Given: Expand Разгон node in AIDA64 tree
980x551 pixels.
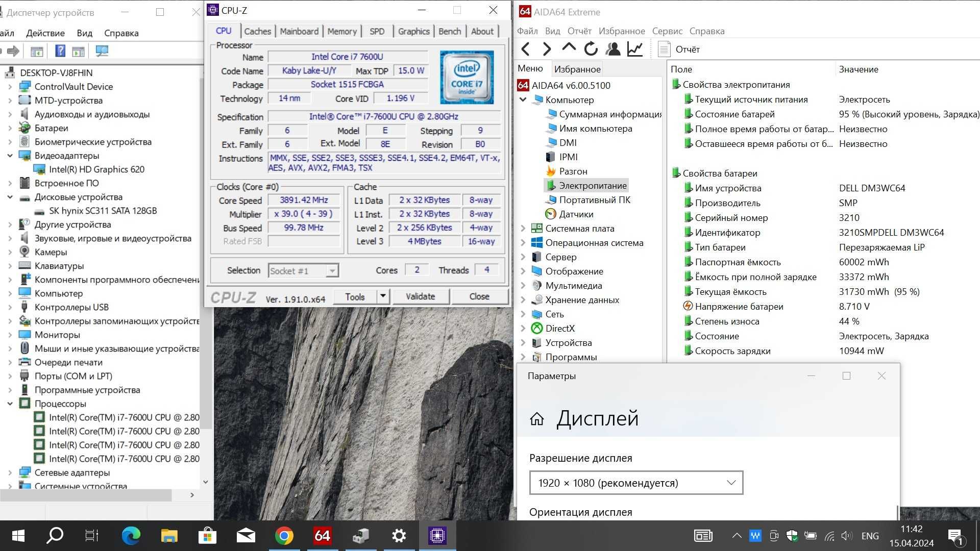Looking at the screenshot, I should click(572, 170).
